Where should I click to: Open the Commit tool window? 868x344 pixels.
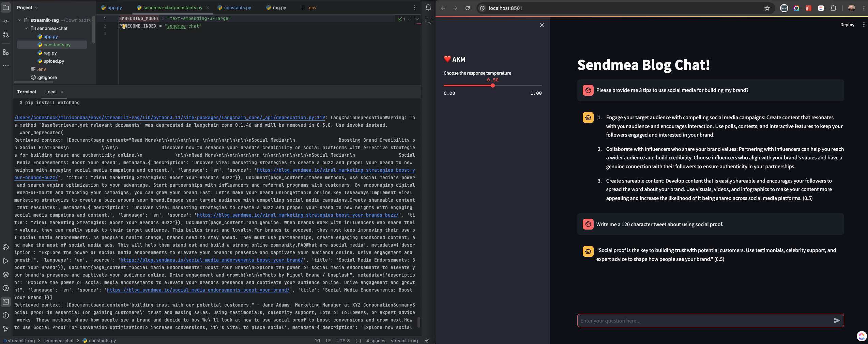pyautogui.click(x=6, y=21)
